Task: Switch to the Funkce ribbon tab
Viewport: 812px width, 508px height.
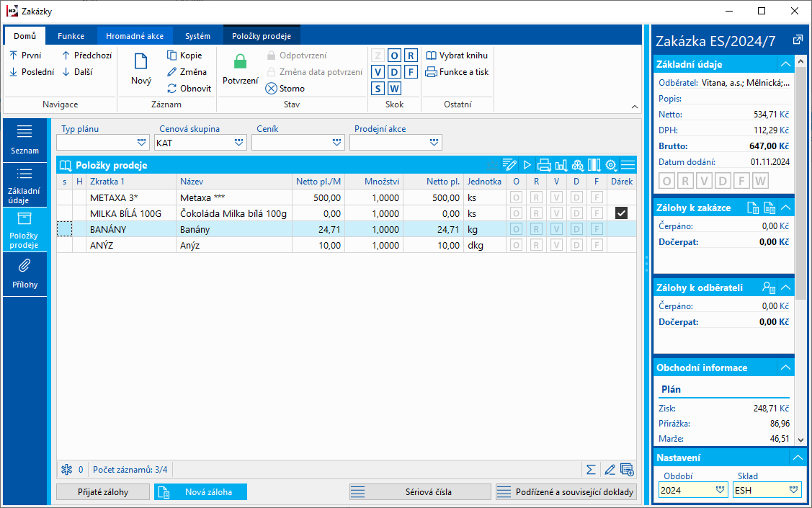Action: (71, 36)
